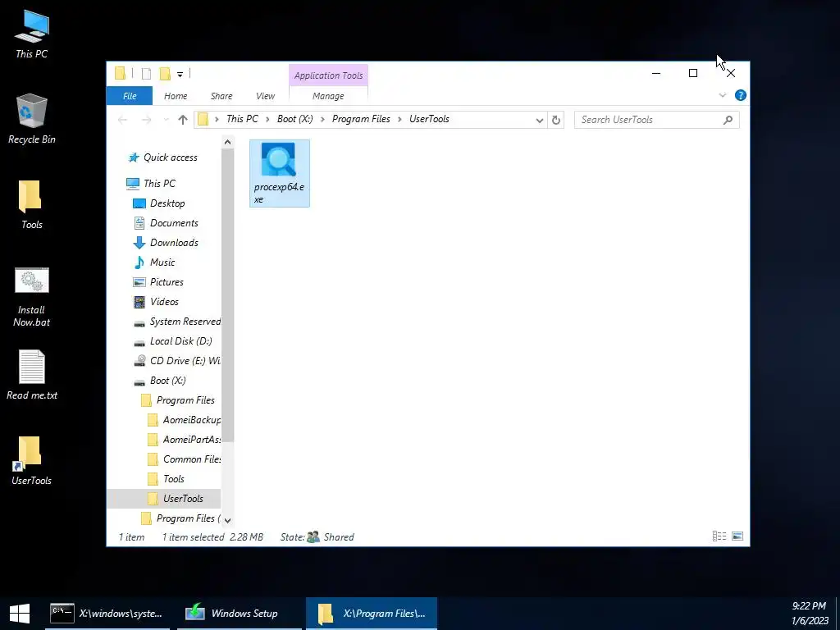
Task: Open the Manage ribbon tab
Action: (328, 96)
